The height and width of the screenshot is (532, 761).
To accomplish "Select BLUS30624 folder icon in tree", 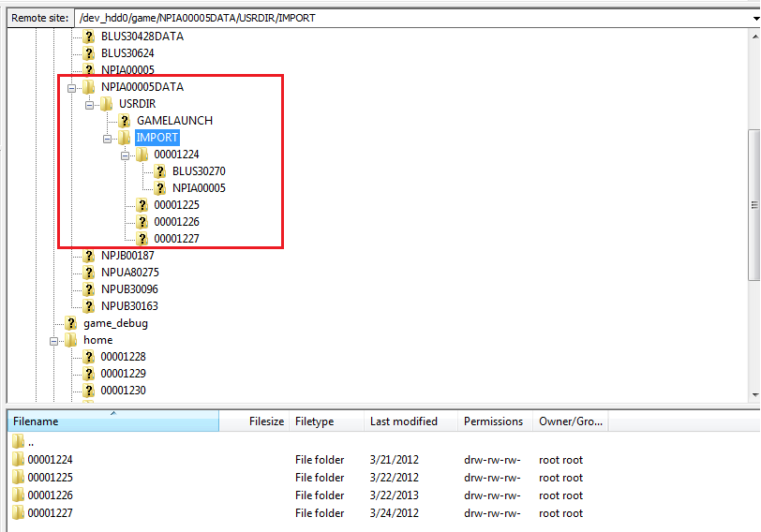I will pos(88,52).
